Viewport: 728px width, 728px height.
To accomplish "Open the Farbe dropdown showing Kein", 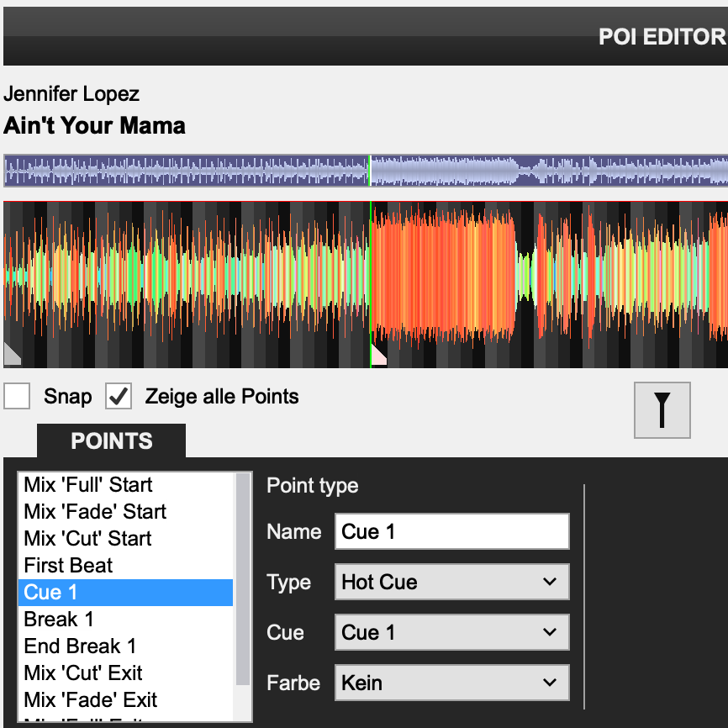I will click(451, 683).
